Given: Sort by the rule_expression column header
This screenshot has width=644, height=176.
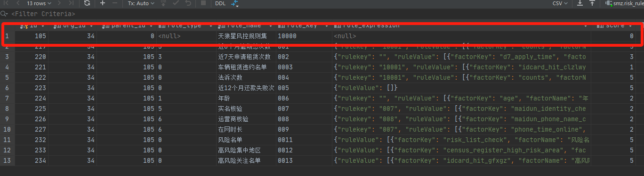Looking at the screenshot, I should 461,26.
